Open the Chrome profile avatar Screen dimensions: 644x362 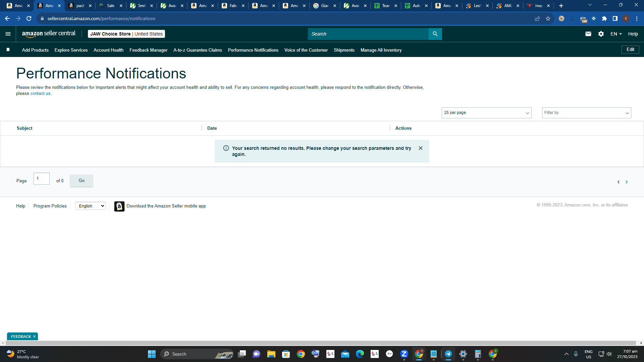pos(626,18)
